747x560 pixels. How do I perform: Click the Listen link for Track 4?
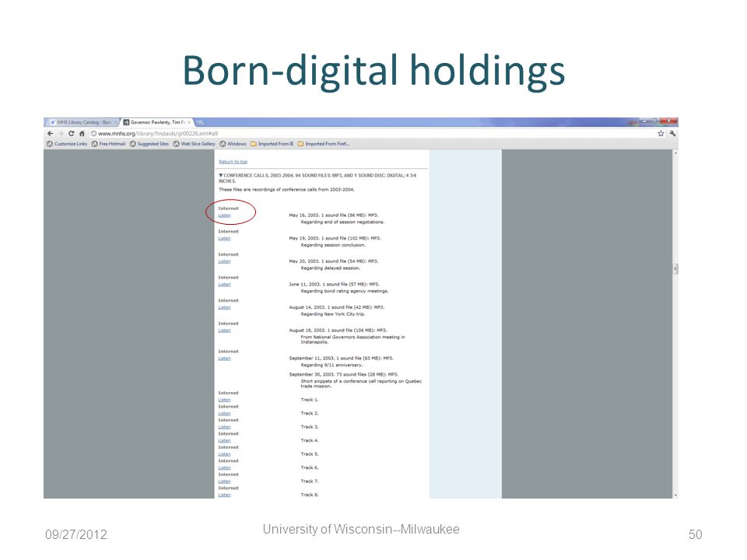pyautogui.click(x=224, y=440)
